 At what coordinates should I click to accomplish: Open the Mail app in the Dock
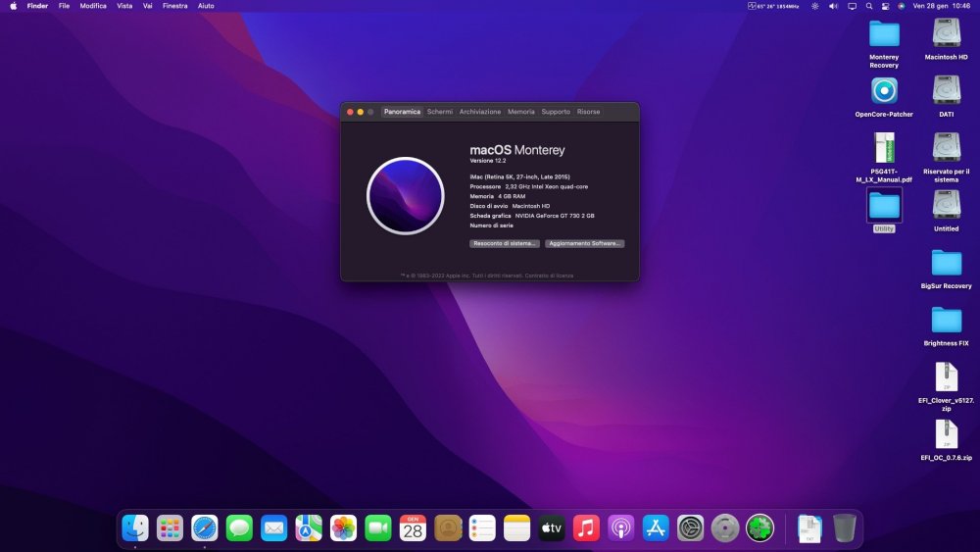273,528
